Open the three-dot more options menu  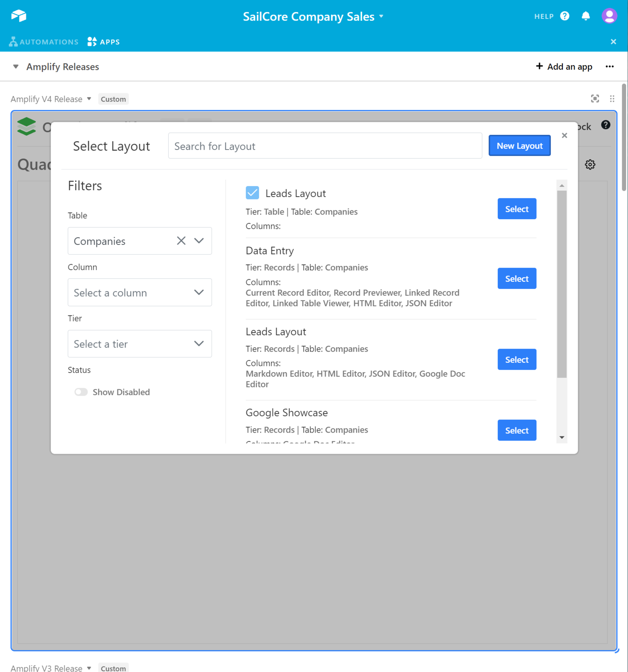[x=610, y=67]
